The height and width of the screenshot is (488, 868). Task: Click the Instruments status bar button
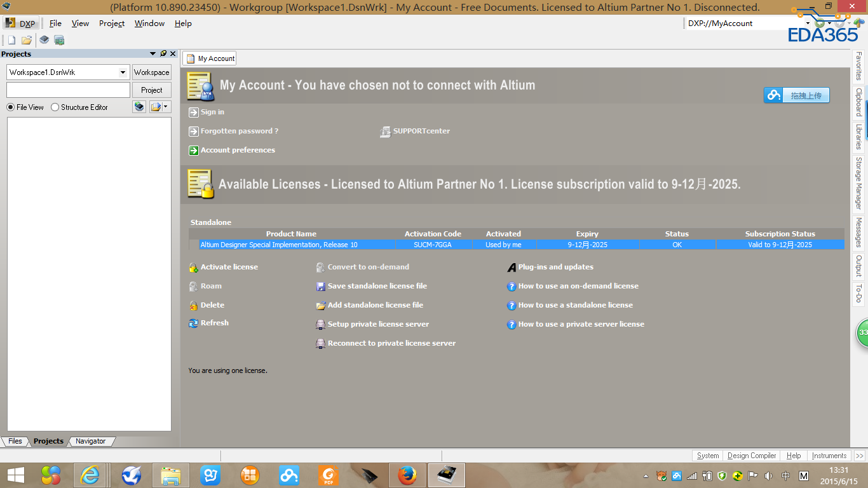[x=829, y=456]
